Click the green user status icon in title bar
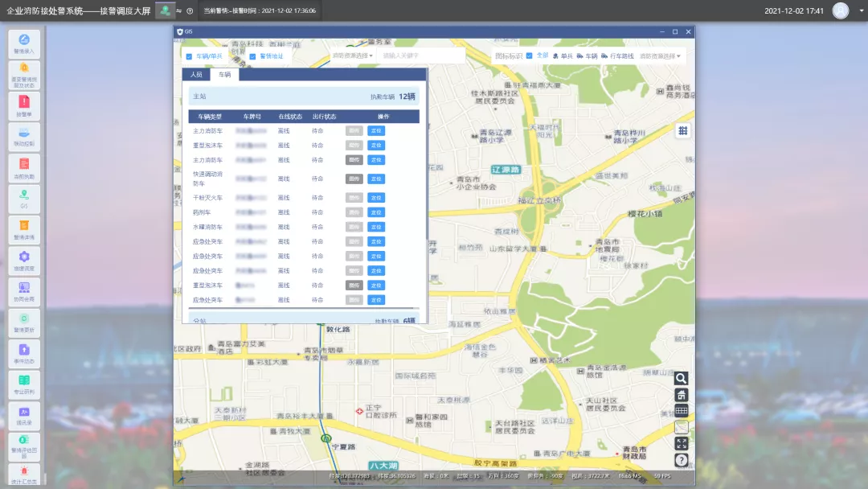The height and width of the screenshot is (489, 868). 165,10
